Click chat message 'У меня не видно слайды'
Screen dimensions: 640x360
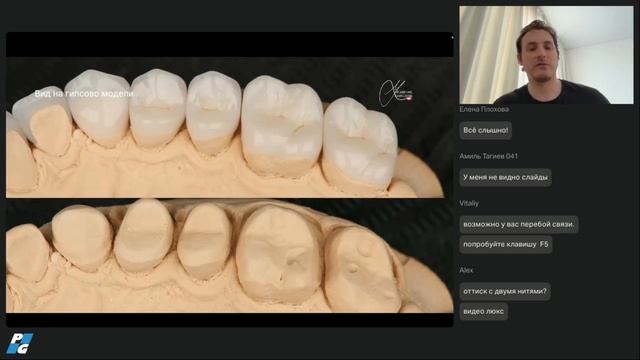click(x=505, y=178)
